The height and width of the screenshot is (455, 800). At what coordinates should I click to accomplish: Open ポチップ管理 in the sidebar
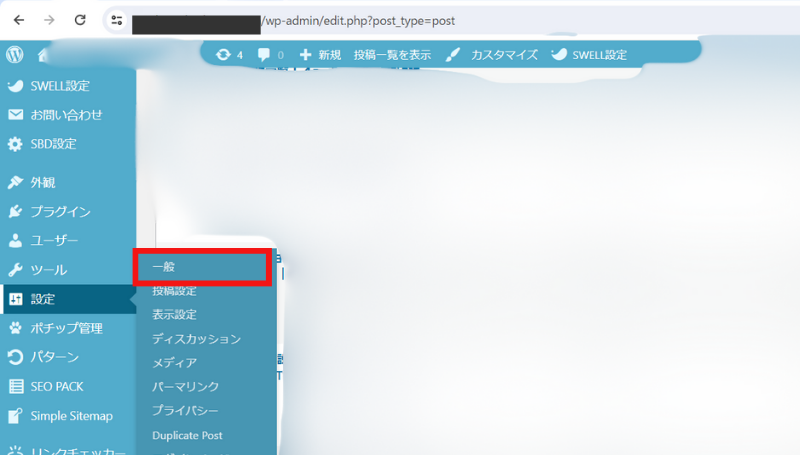(68, 328)
